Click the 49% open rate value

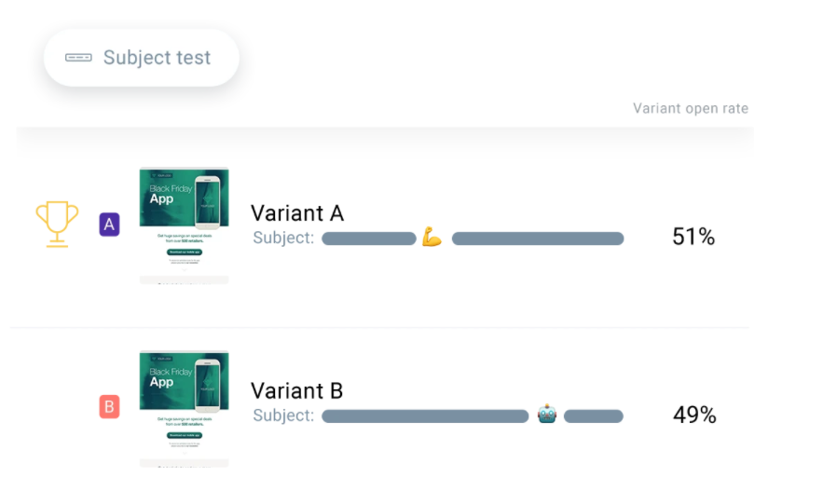coord(694,415)
